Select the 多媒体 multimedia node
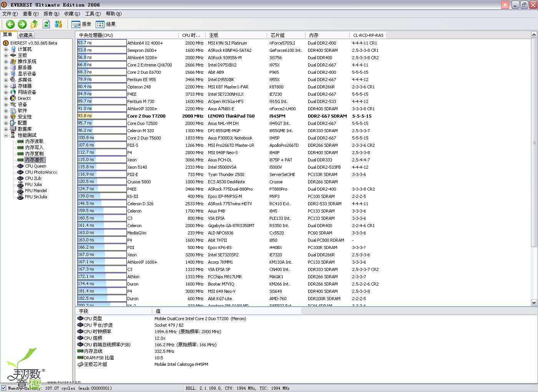This screenshot has width=538, height=392. pos(25,80)
